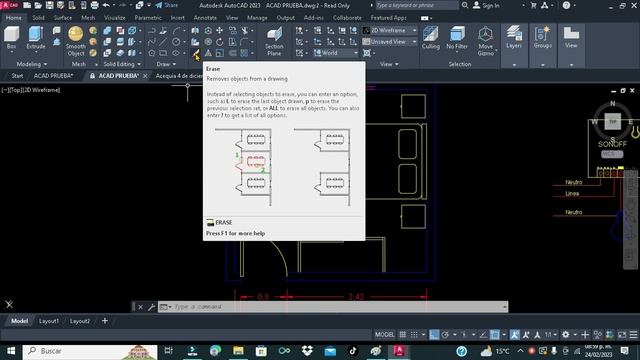Click the ViewCube TOP face
This screenshot has height=360, width=640.
pyautogui.click(x=612, y=122)
